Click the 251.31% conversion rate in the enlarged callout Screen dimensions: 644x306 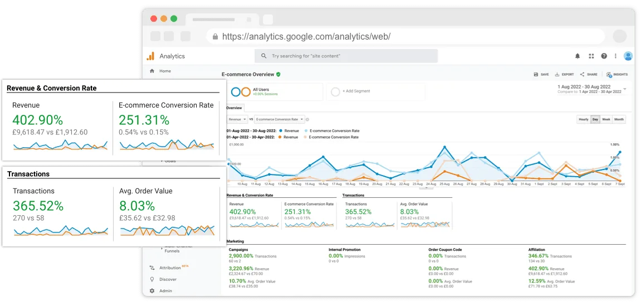[x=144, y=120]
